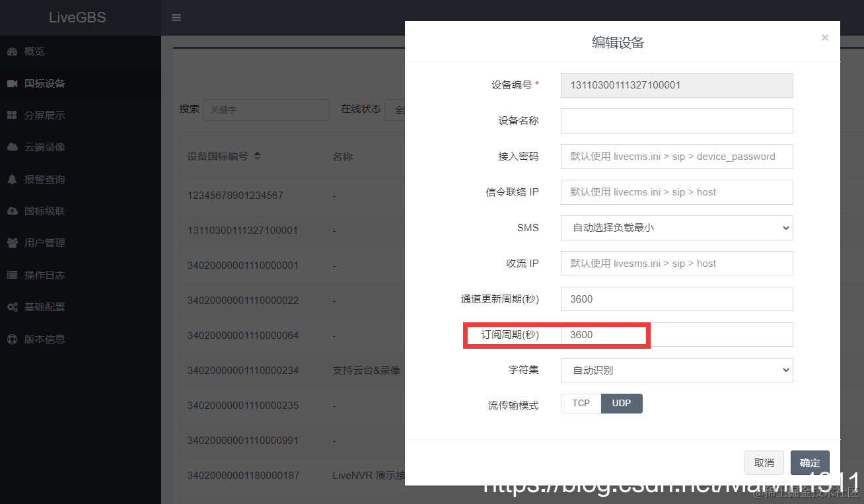Click the 收流 IP input field
The width and height of the screenshot is (864, 504).
676,264
